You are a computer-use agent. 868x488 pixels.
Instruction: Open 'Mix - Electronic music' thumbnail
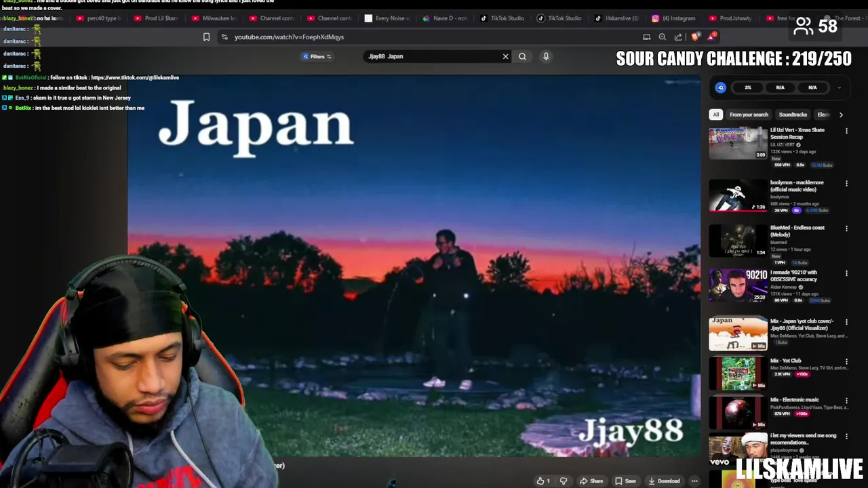pyautogui.click(x=738, y=412)
